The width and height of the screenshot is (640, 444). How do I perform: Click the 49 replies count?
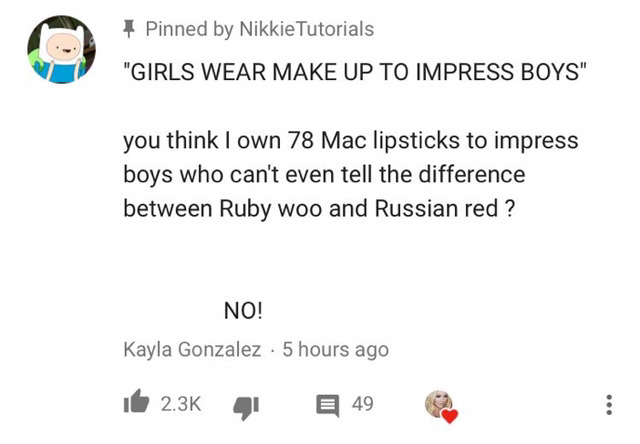(363, 404)
